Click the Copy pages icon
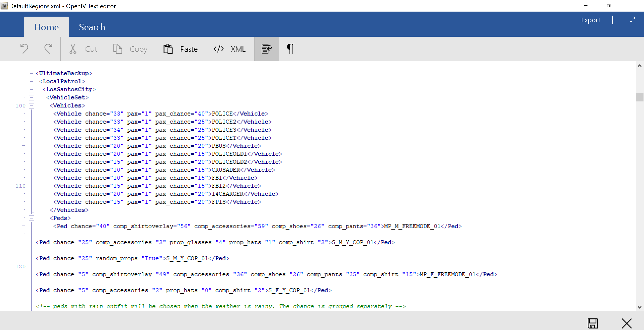 pyautogui.click(x=118, y=49)
